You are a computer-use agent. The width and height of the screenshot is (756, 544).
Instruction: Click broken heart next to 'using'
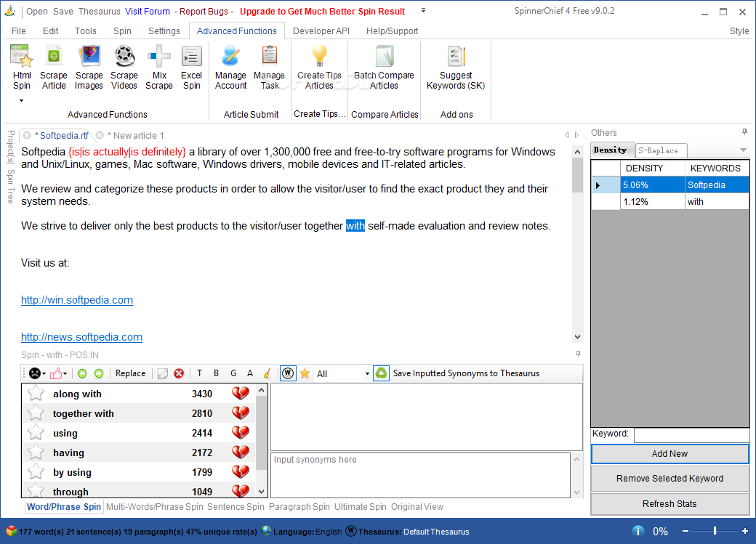(241, 433)
